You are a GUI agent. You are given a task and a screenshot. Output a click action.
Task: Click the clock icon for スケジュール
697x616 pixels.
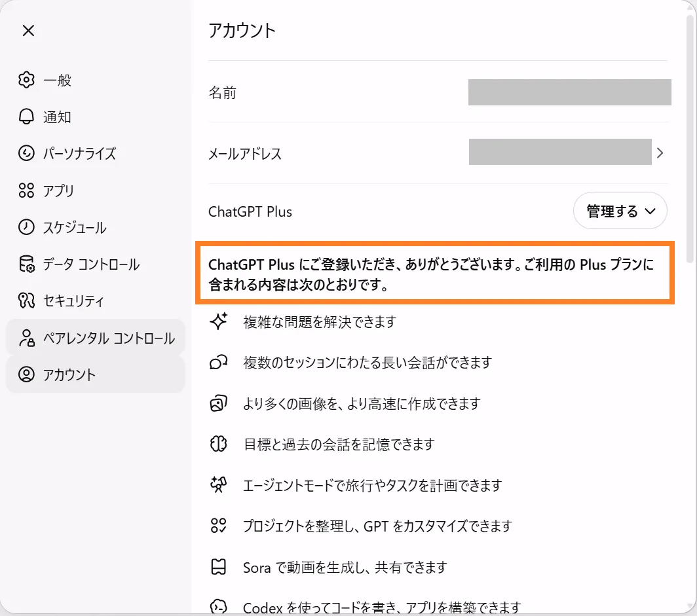26,228
